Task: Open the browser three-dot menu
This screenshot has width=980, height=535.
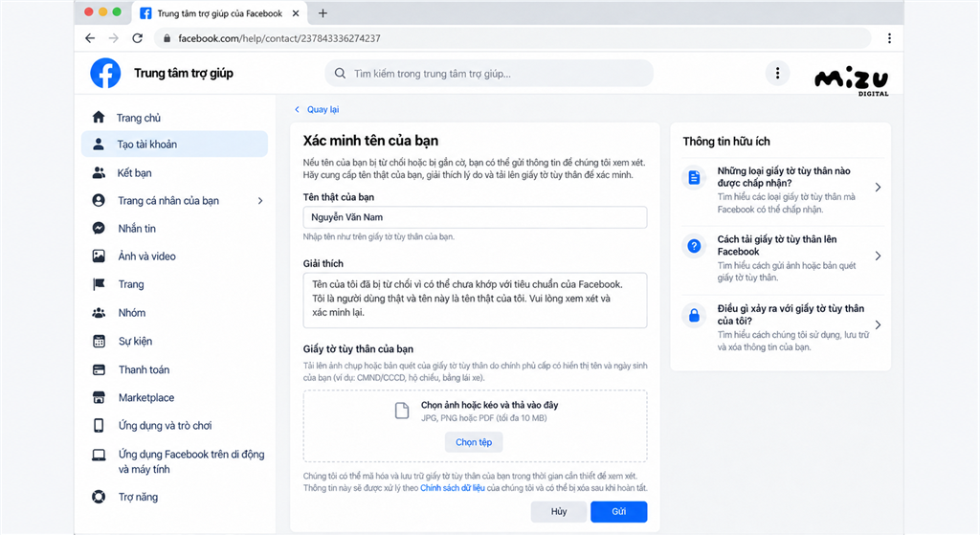Action: point(889,38)
